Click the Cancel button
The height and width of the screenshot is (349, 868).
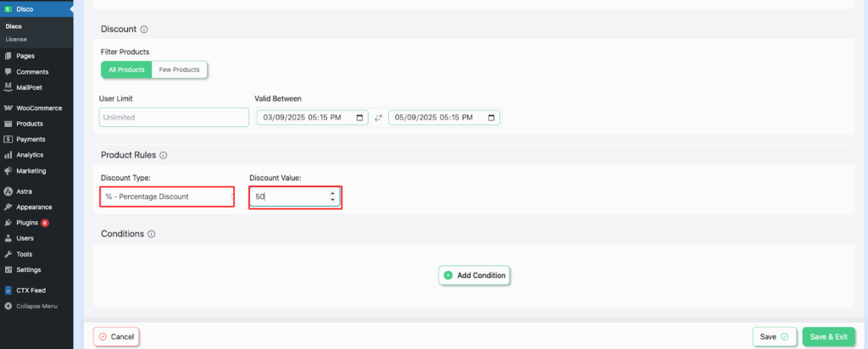tap(115, 337)
